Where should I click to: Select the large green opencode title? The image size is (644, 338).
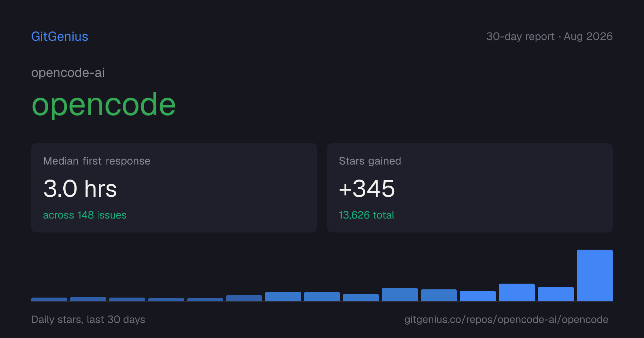(x=104, y=105)
